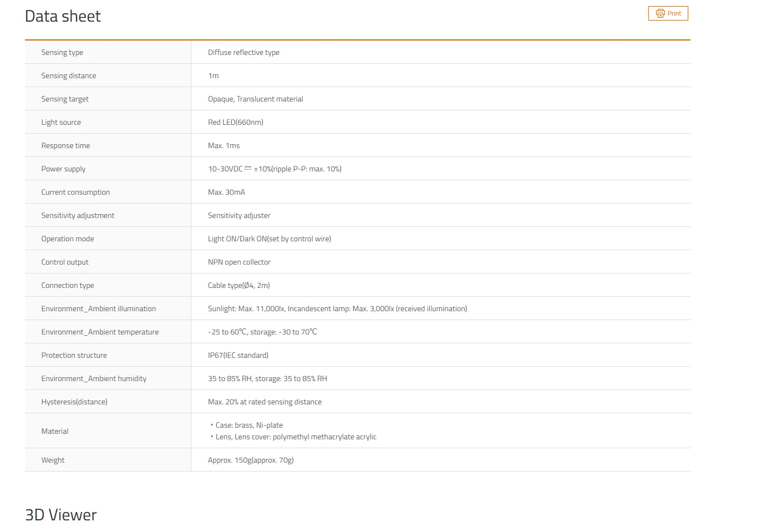The height and width of the screenshot is (532, 777).
Task: Click 'Opaque, Translucent material' value
Action: (x=256, y=99)
